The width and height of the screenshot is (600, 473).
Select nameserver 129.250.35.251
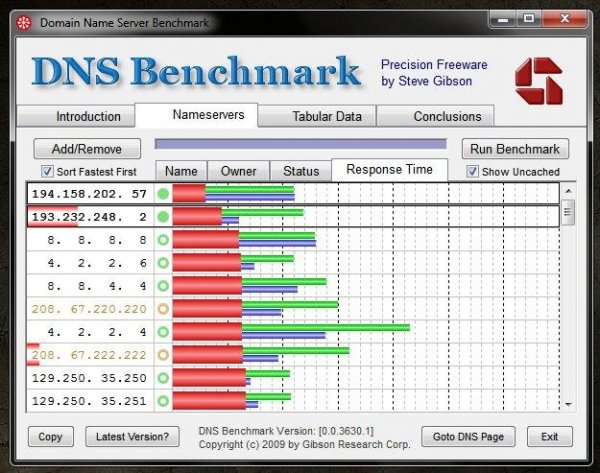[x=90, y=401]
